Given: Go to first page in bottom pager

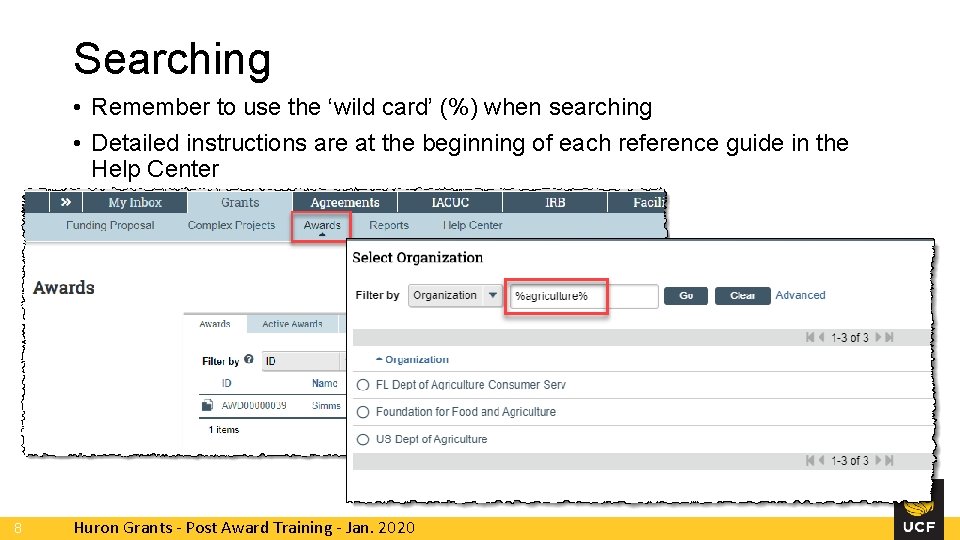Looking at the screenshot, I should point(810,460).
